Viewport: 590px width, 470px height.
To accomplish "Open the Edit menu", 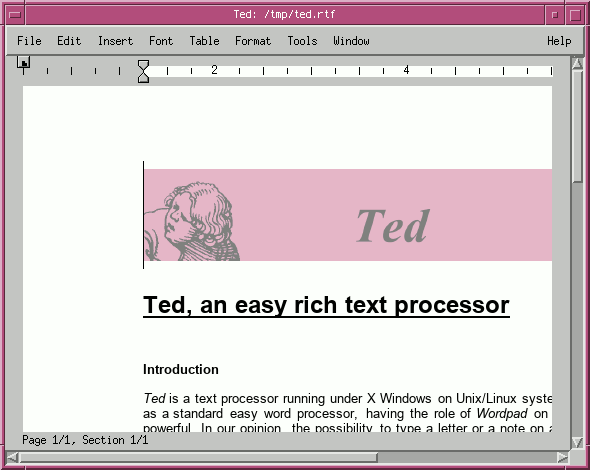I will coord(69,41).
